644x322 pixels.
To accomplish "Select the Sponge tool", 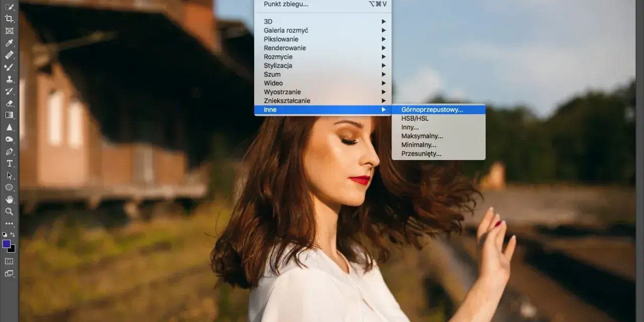I will [9, 139].
